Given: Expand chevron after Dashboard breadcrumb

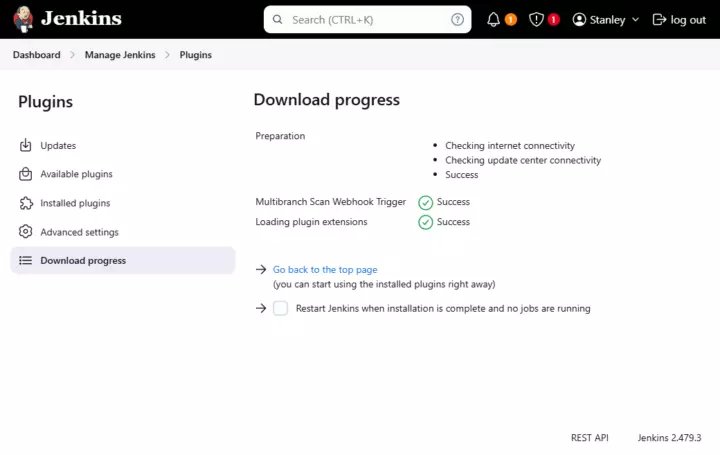Looking at the screenshot, I should (72, 55).
